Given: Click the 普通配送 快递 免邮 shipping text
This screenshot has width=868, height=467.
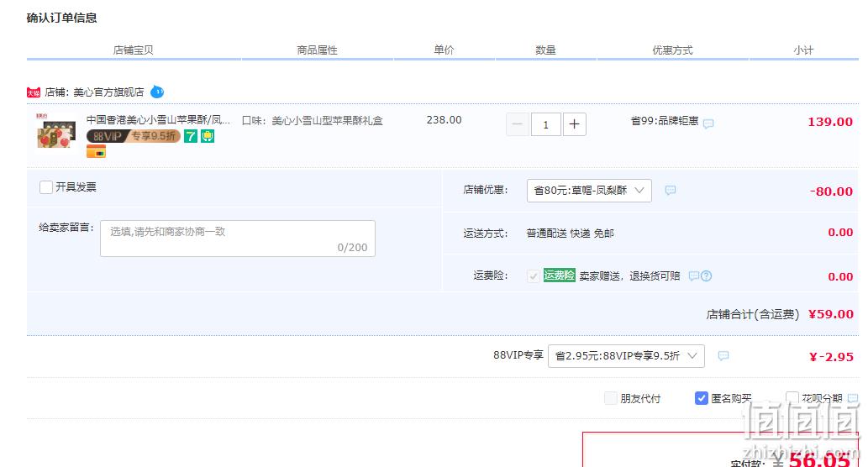Looking at the screenshot, I should pos(571,233).
